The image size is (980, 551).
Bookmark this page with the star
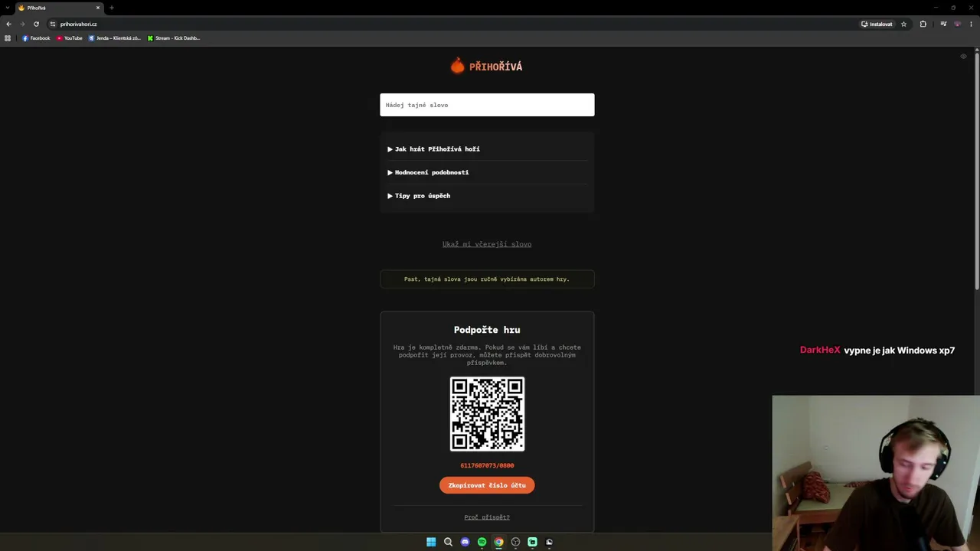click(x=903, y=24)
